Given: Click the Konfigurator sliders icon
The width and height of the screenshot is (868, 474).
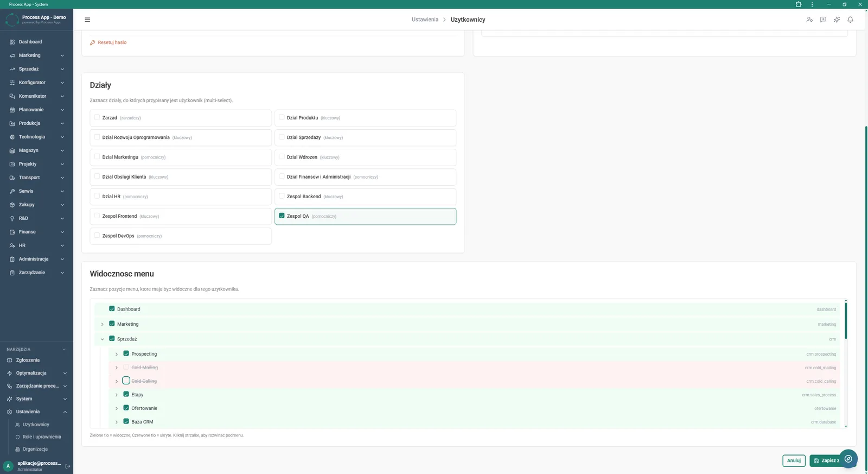Looking at the screenshot, I should point(12,83).
